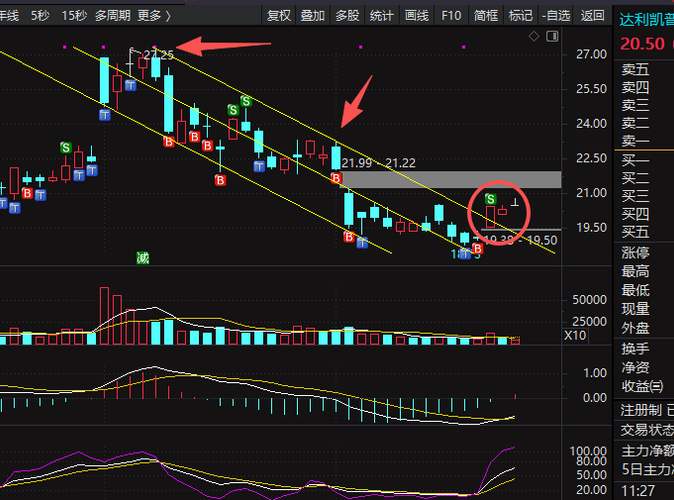674x500 pixels.
Task: Open the 多周期 multi-period option
Action: 112,16
